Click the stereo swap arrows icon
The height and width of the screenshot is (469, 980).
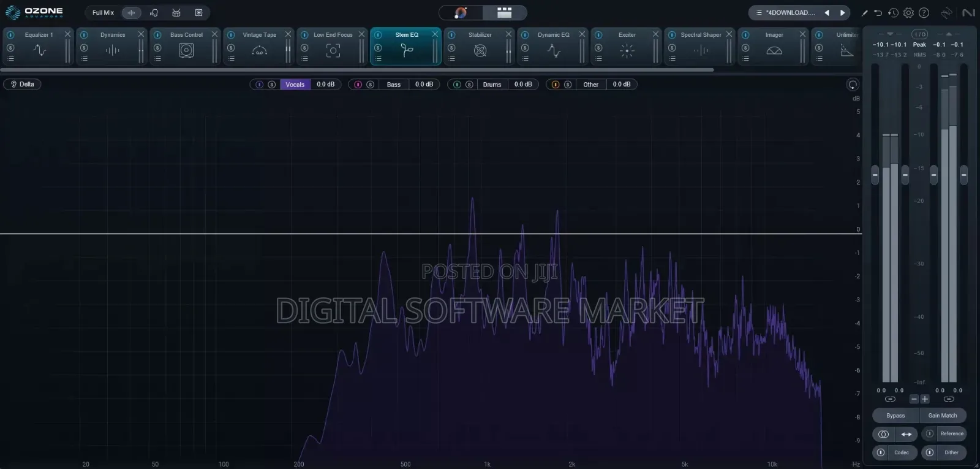coord(906,434)
